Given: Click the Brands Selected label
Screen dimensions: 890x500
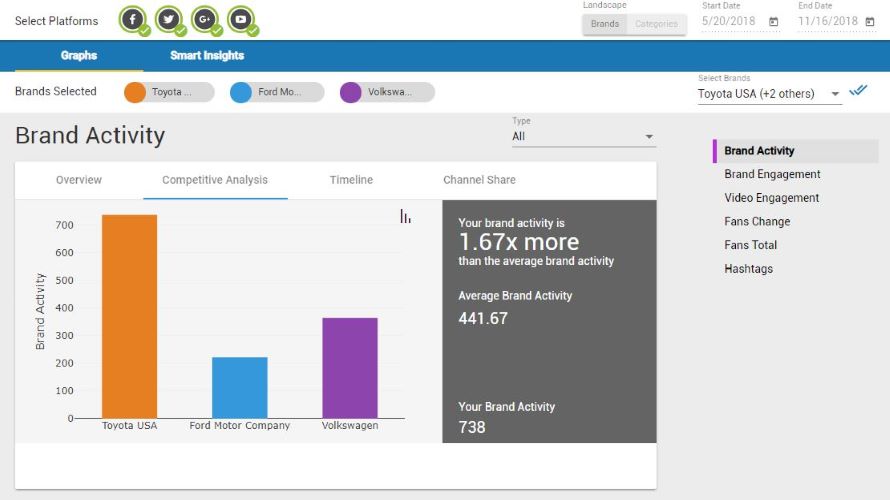Looking at the screenshot, I should pyautogui.click(x=56, y=91).
